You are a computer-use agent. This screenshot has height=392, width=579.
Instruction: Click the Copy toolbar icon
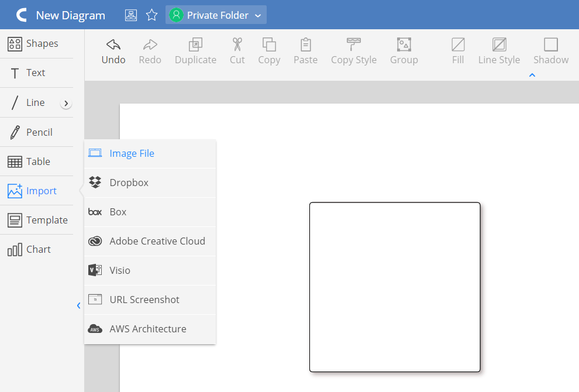coord(269,44)
